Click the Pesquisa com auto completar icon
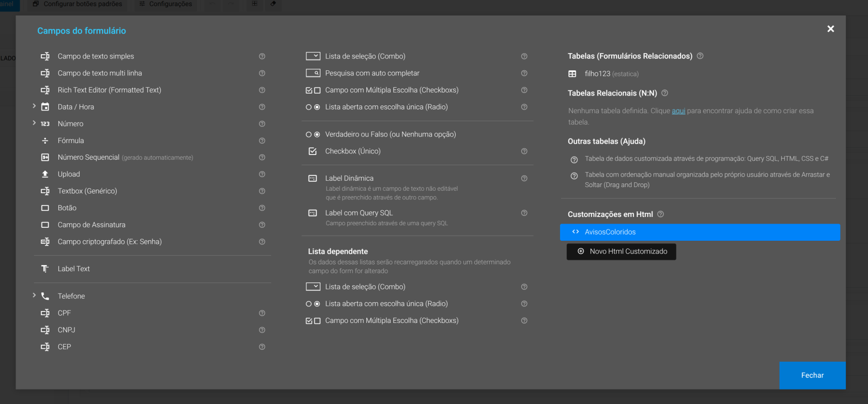Screen dimensions: 868x404 pyautogui.click(x=313, y=73)
